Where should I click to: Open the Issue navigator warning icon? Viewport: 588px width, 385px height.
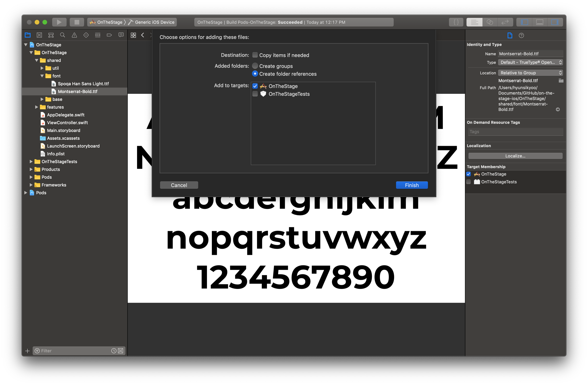pyautogui.click(x=74, y=35)
